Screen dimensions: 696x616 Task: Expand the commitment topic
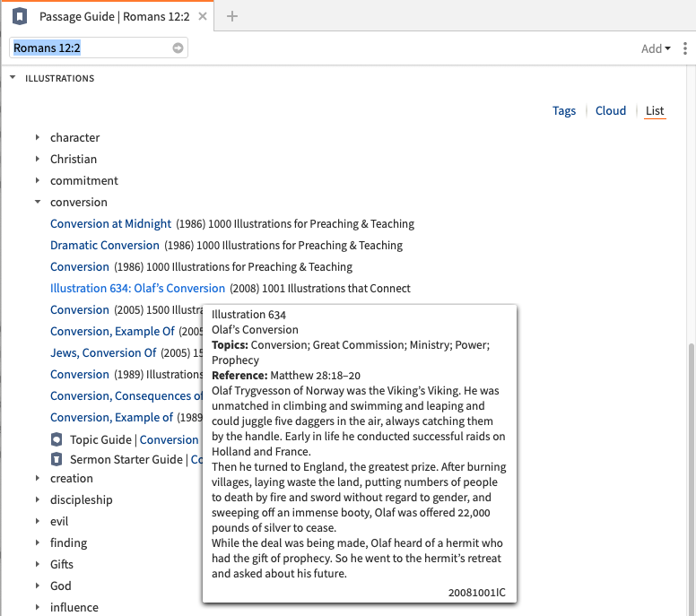pos(38,180)
